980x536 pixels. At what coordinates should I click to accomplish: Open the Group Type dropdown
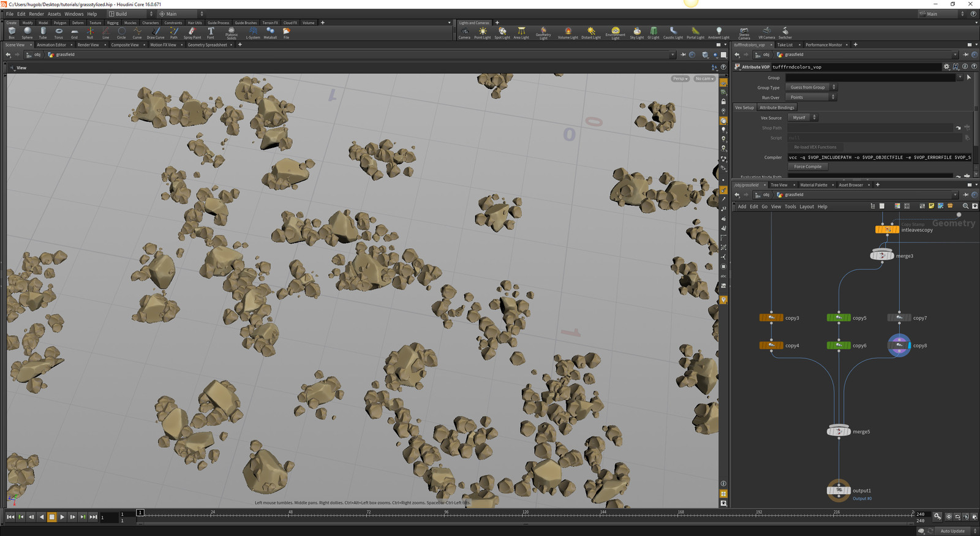pos(811,88)
